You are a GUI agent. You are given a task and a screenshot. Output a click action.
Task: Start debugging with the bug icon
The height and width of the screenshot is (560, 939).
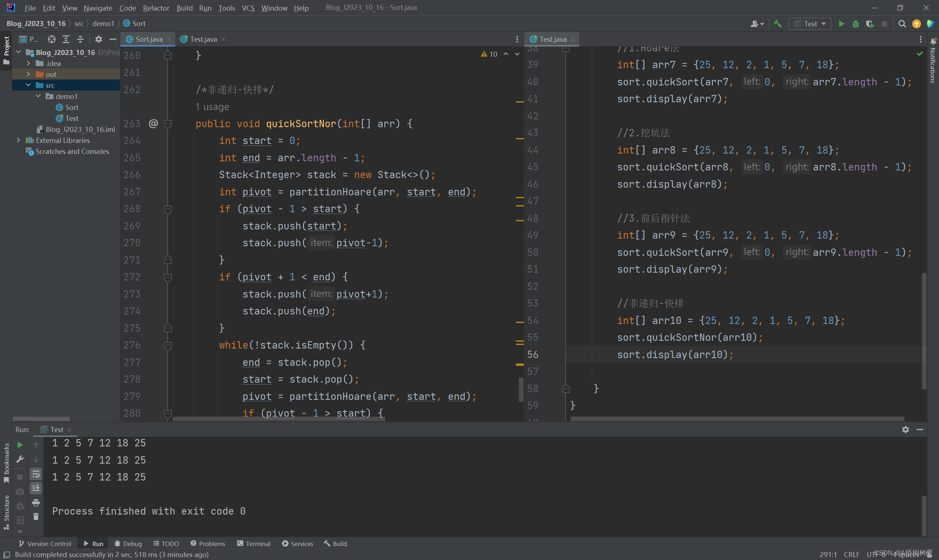856,24
